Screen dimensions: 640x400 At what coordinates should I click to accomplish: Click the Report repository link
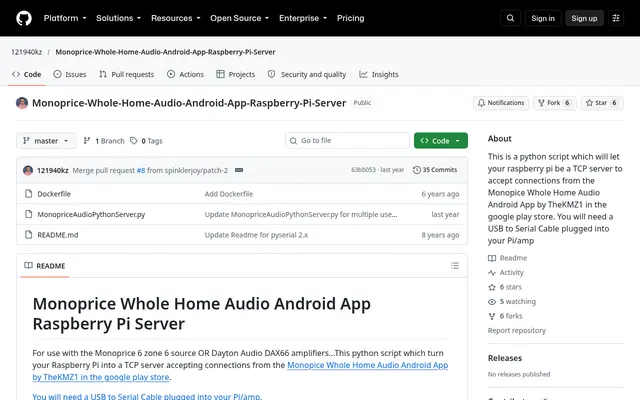(x=516, y=331)
